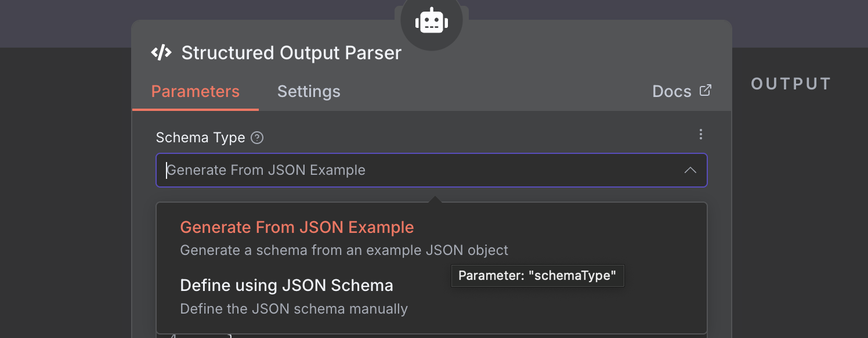Open the Settings tab
This screenshot has height=338, width=868.
click(x=309, y=92)
